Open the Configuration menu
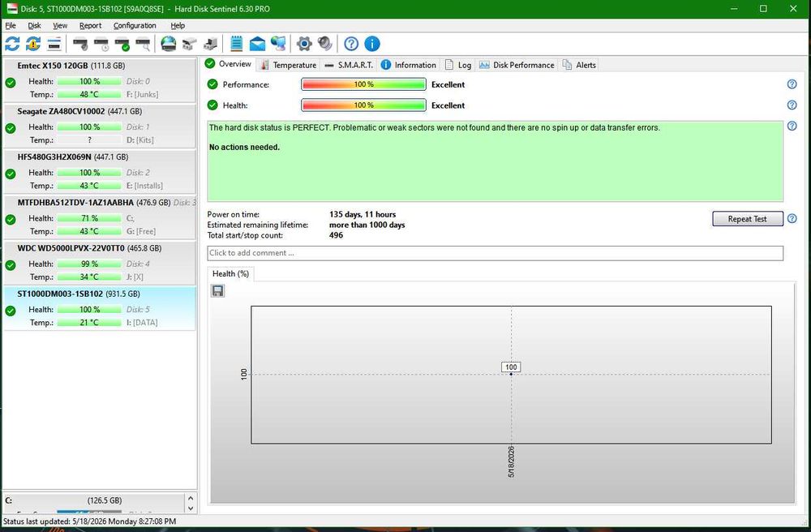Image resolution: width=811 pixels, height=532 pixels. pos(135,25)
